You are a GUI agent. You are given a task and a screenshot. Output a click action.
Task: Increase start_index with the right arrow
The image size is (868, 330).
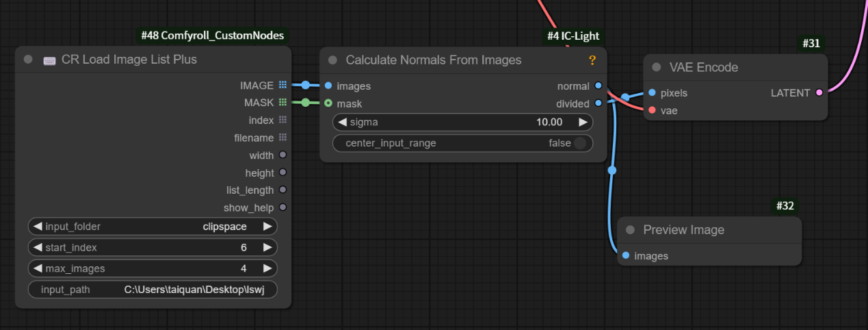267,247
